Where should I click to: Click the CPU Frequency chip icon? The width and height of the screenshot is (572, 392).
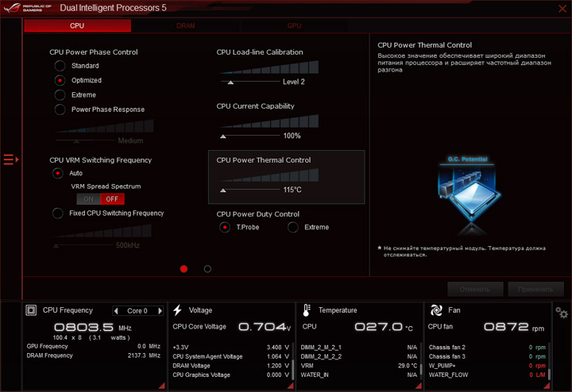31,310
